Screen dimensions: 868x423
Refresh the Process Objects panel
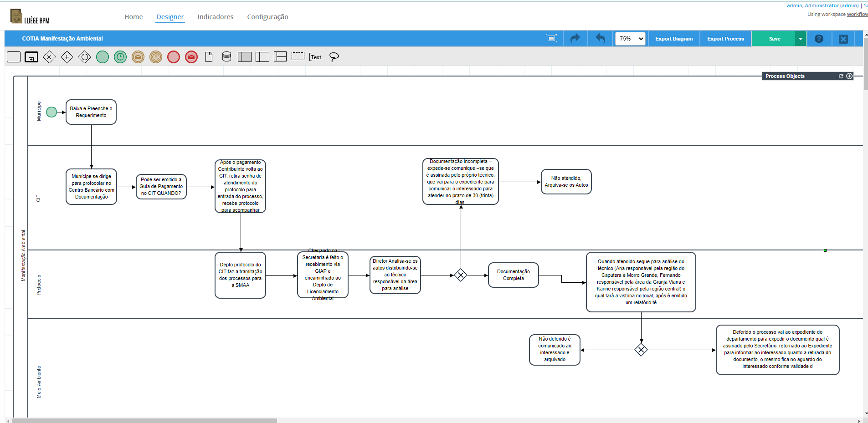pos(841,76)
